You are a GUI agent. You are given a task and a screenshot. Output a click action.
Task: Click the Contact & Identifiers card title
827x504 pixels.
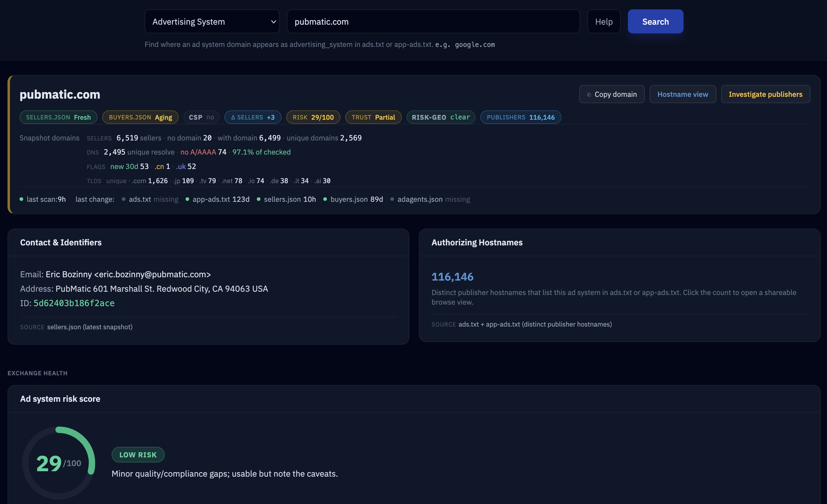tap(61, 242)
